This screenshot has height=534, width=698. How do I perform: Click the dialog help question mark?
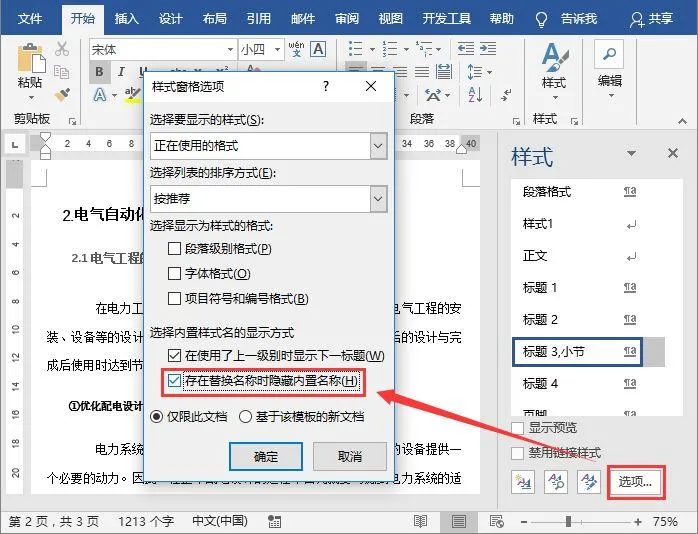[326, 86]
